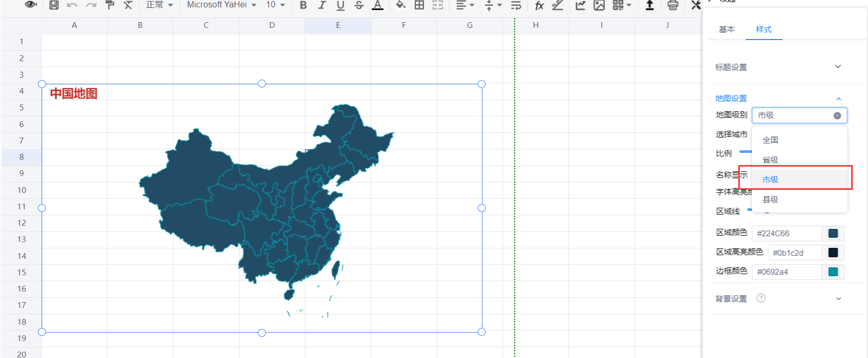Open the QR code and barcode menu
The height and width of the screenshot is (358, 868).
[x=622, y=5]
